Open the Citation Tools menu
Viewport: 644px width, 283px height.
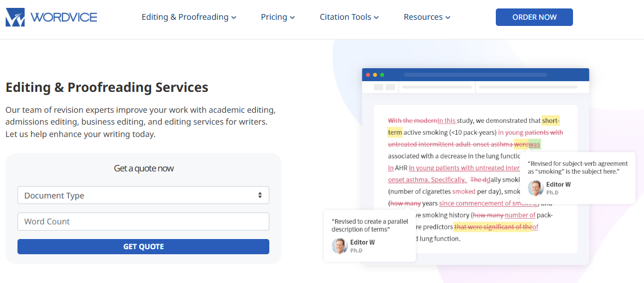[x=349, y=17]
